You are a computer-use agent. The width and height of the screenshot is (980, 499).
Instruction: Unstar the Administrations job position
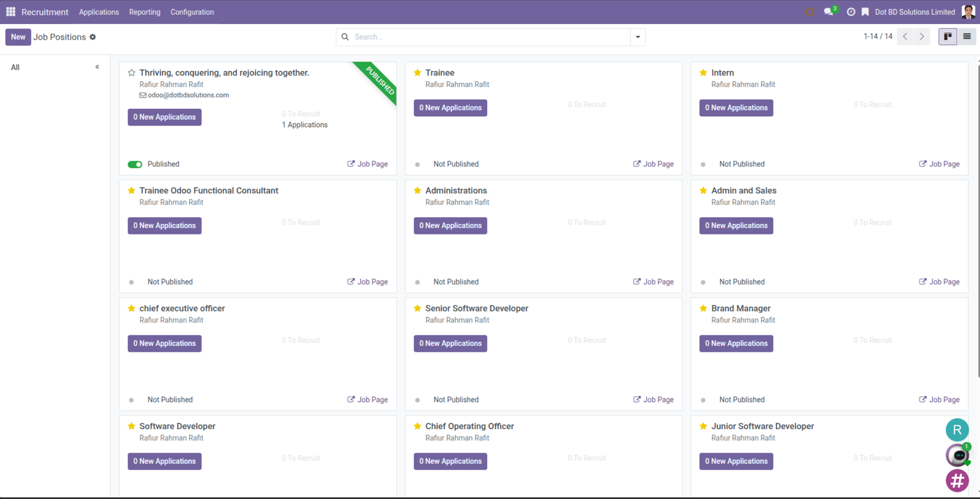click(x=418, y=191)
